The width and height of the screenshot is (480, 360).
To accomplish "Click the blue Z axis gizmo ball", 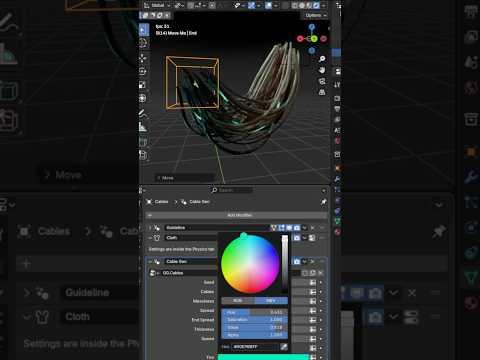I will 312,27.
